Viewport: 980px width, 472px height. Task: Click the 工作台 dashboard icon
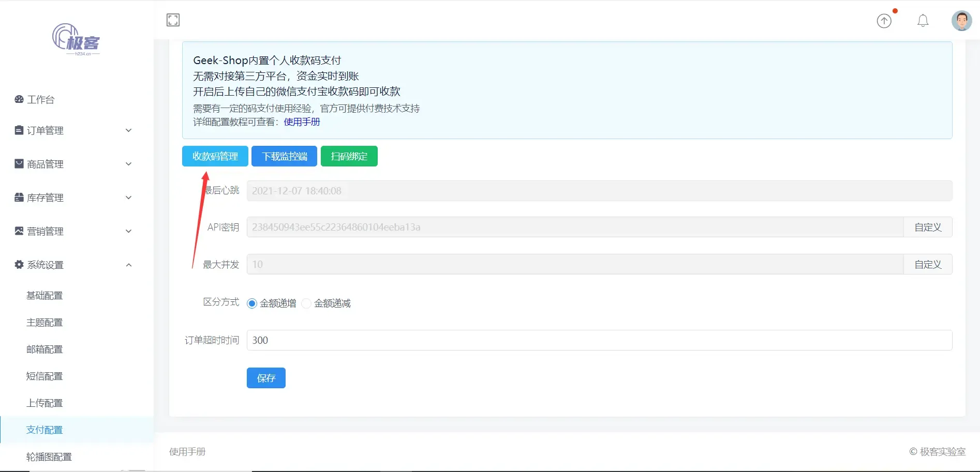coord(19,99)
